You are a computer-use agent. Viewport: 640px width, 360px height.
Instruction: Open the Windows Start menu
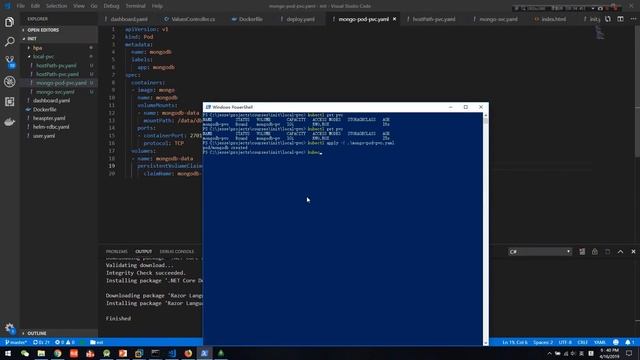pos(8,353)
